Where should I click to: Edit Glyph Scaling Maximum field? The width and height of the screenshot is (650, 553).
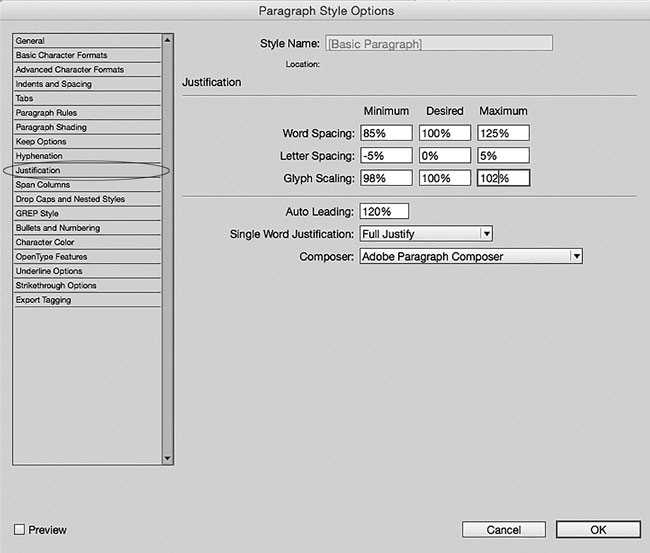[x=503, y=178]
